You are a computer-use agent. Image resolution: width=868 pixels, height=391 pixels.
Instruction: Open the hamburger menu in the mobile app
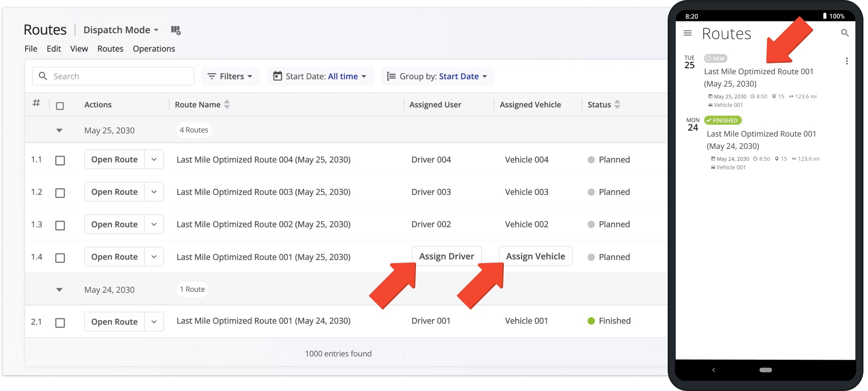point(688,33)
